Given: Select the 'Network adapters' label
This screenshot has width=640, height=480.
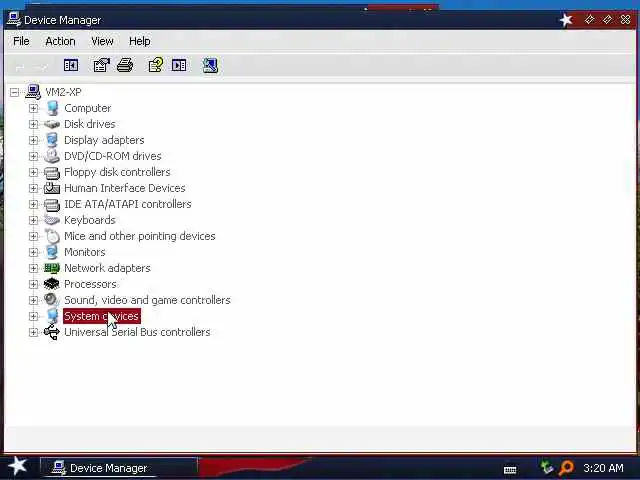Looking at the screenshot, I should point(107,268).
